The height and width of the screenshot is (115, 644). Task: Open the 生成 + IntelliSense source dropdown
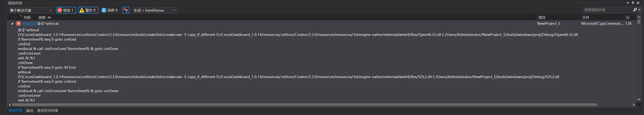click(x=154, y=10)
